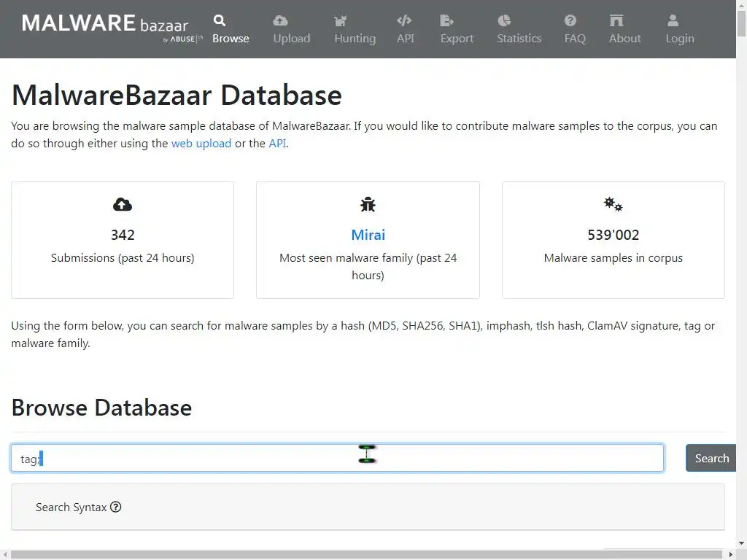Click the API code-brackets icon
Screen dimensions: 747x560
pyautogui.click(x=404, y=20)
